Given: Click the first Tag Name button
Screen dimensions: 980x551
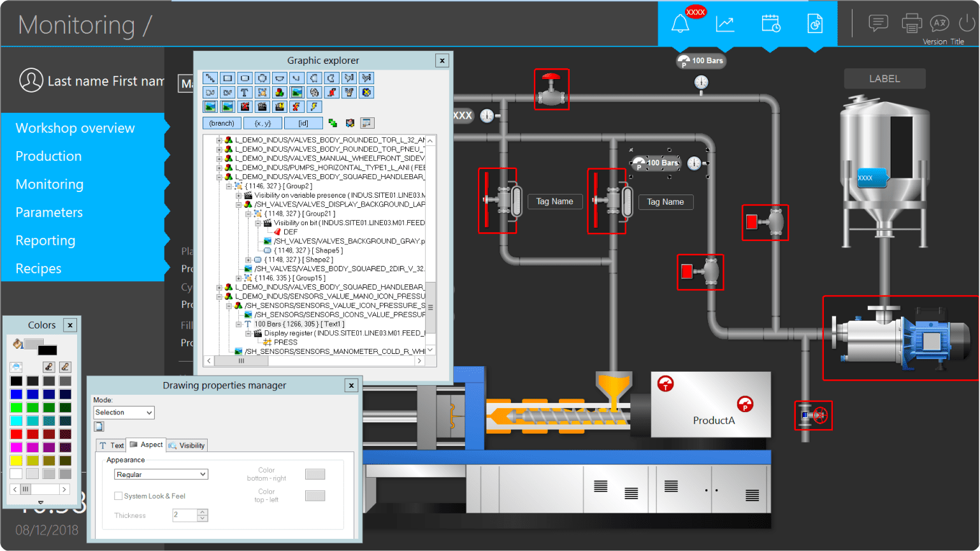Looking at the screenshot, I should pos(554,202).
